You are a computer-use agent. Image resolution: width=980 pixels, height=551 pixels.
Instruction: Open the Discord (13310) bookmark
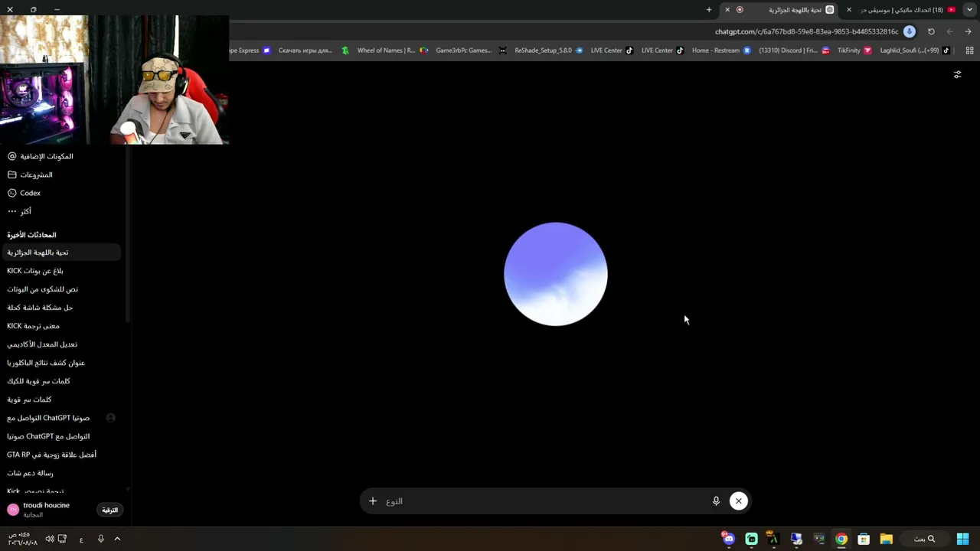[x=794, y=51]
